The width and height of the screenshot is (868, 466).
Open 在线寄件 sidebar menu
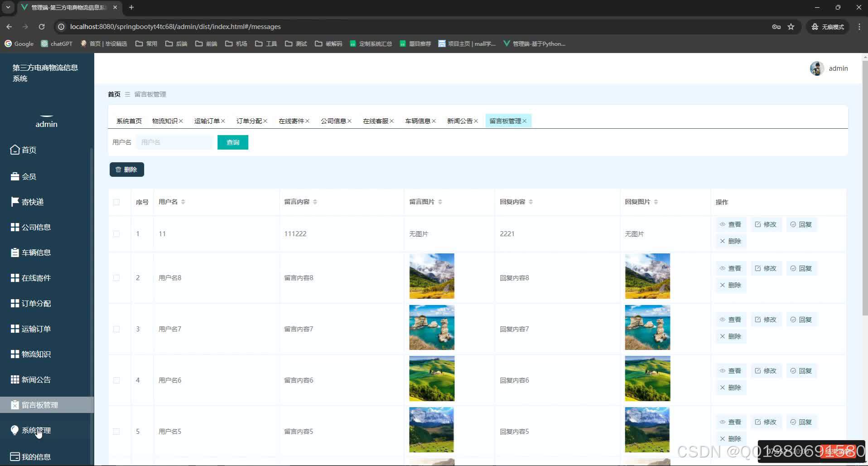click(x=31, y=278)
